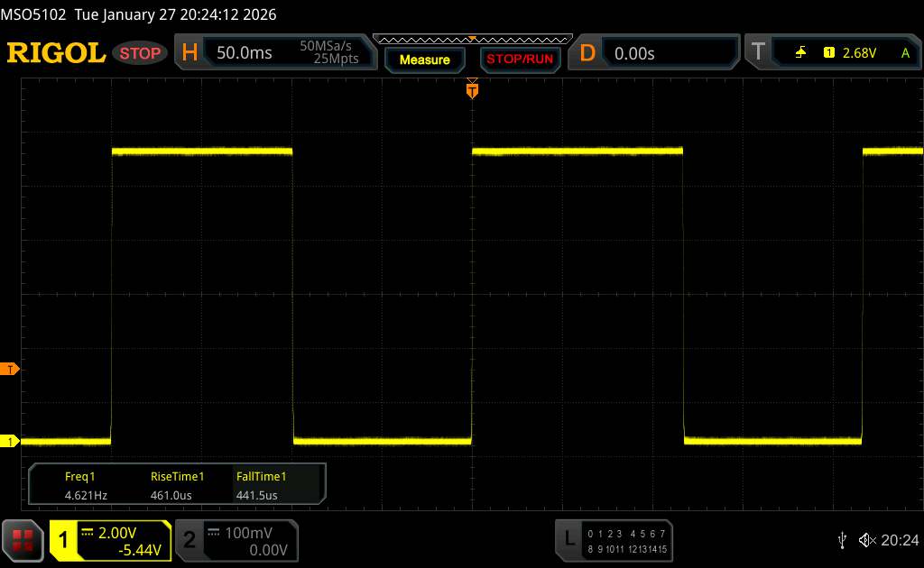Open the red grid function menu icon
Viewport: 924px width, 568px height.
tap(23, 540)
